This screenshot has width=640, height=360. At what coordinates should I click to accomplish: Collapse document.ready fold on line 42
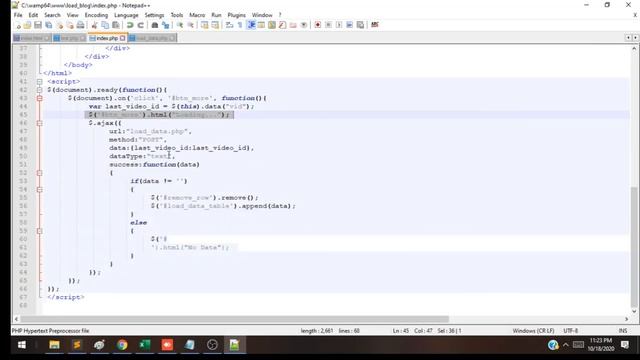click(40, 90)
